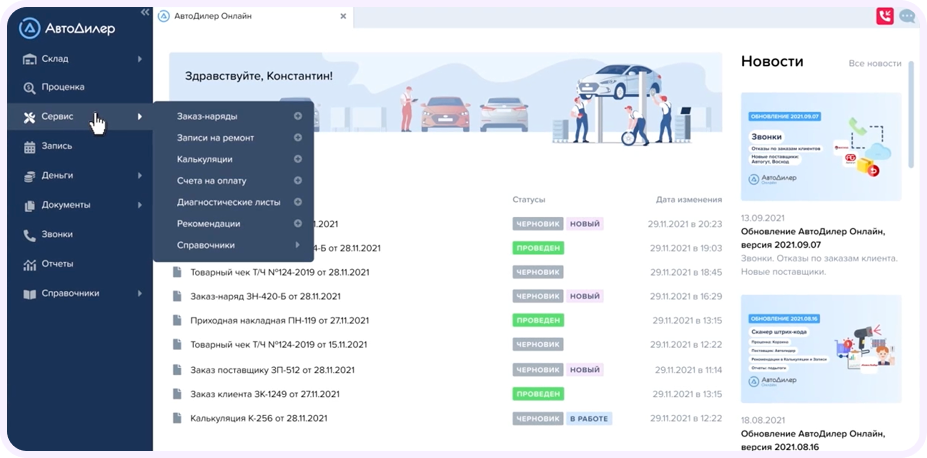The height and width of the screenshot is (458, 927).
Task: Click ЧЕРНОВИК badge on Товарный чек 15.11.2021
Action: point(538,345)
